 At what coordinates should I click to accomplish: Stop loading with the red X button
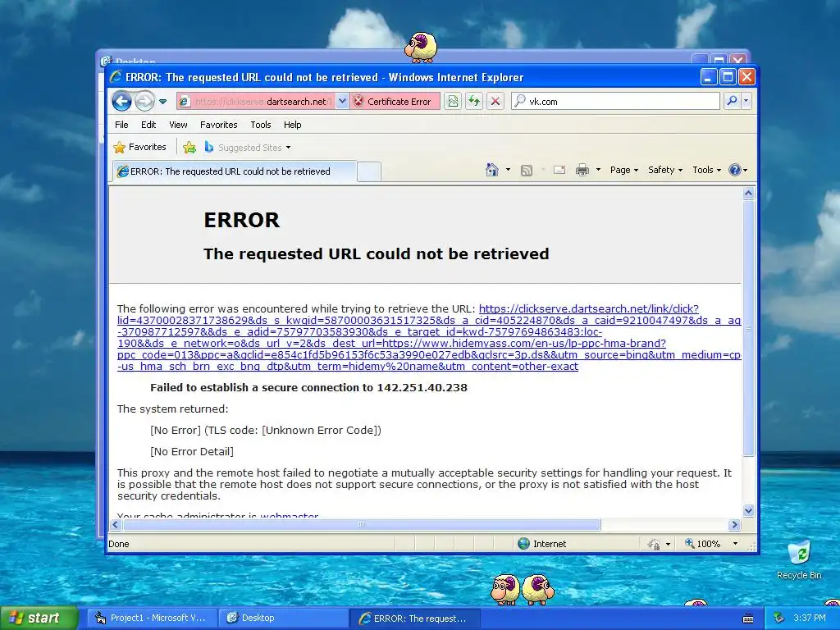495,101
